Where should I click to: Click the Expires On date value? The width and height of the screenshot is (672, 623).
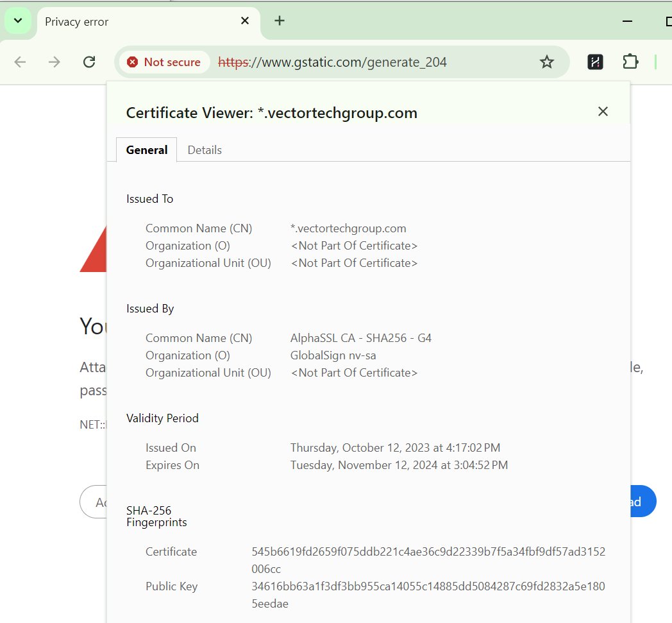tap(399, 465)
